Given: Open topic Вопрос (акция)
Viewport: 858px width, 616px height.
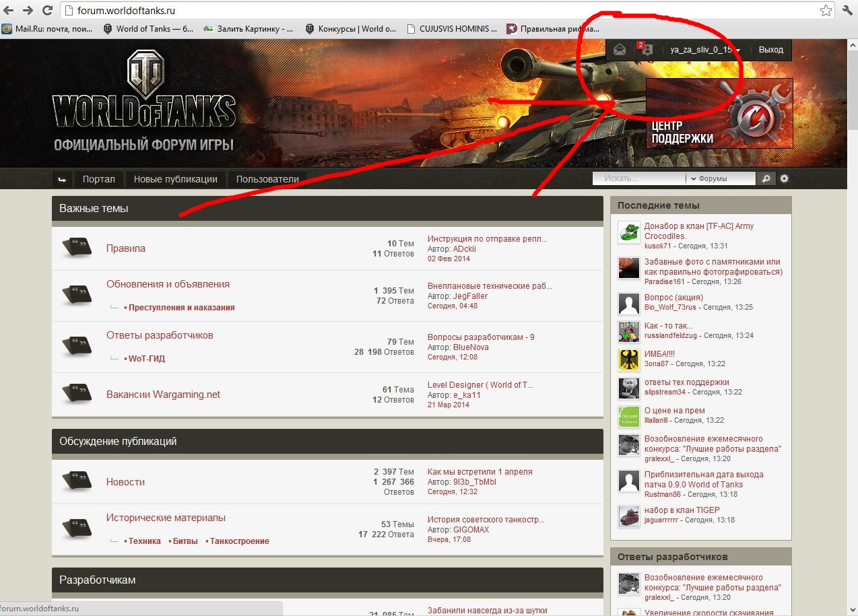Looking at the screenshot, I should click(673, 297).
